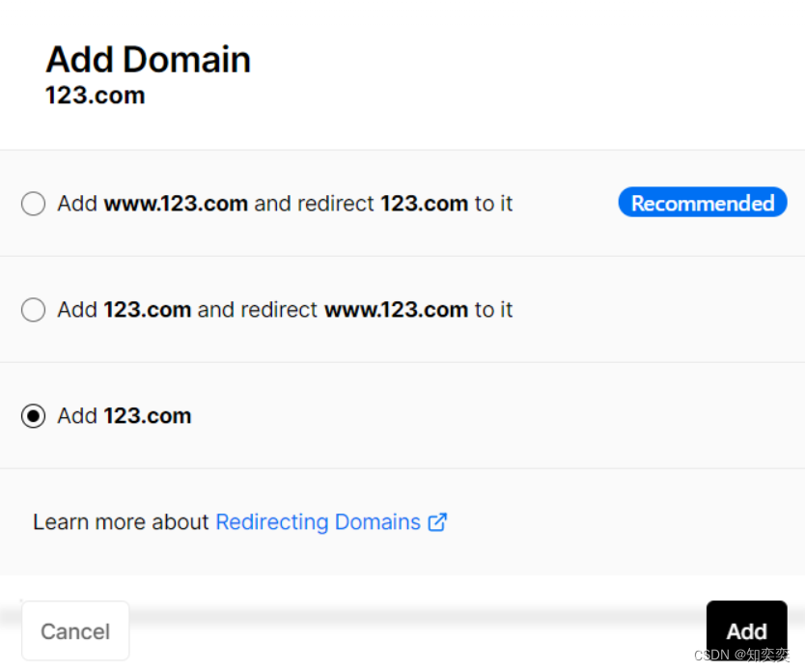Viewport: 805px width, 672px height.
Task: Open the external link icon beside Redirecting Domains
Action: (438, 522)
